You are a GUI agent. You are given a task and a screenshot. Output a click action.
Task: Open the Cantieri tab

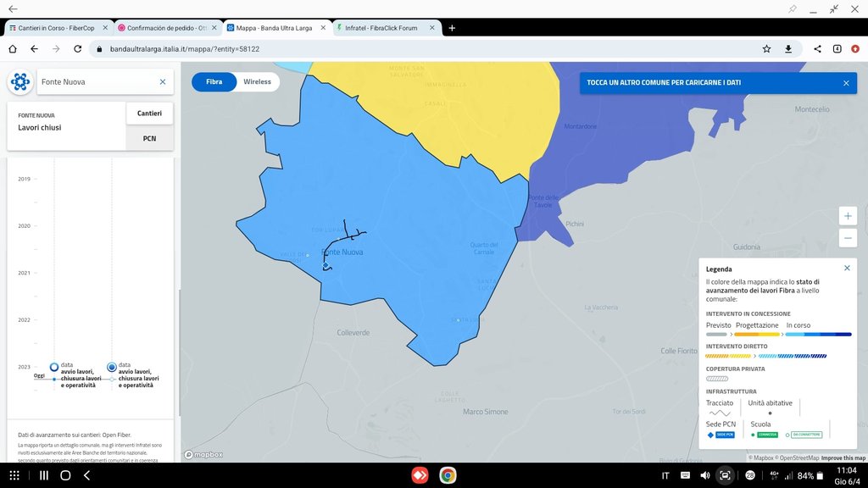tap(149, 113)
